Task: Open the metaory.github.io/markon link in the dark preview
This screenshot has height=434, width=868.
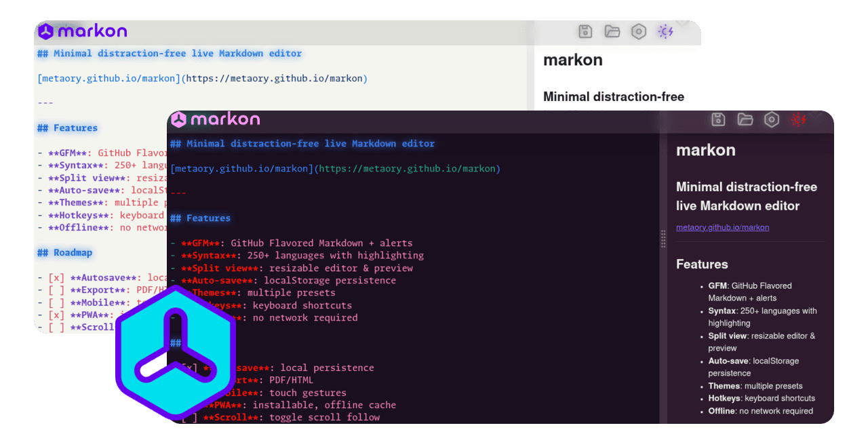Action: 722,227
